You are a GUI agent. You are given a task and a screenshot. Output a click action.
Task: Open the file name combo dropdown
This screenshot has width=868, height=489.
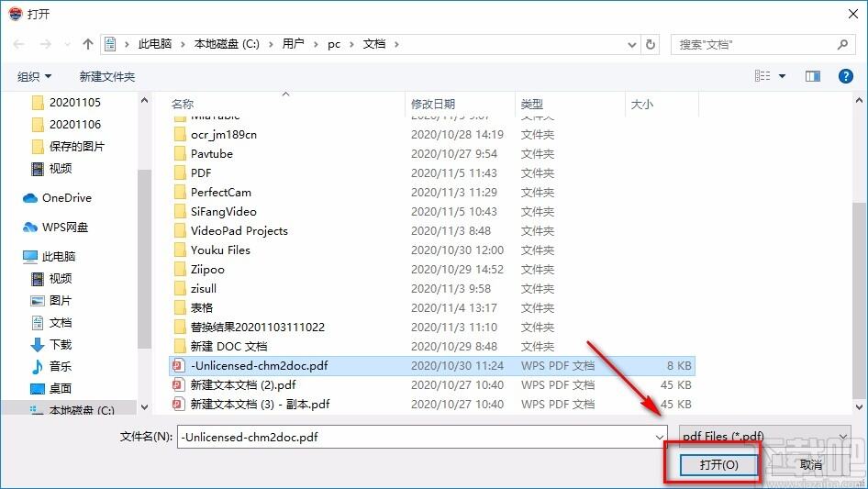click(x=660, y=437)
